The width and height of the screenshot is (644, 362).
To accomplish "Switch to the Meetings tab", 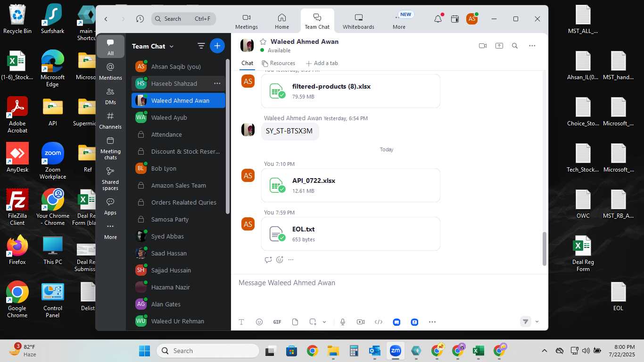I will tap(247, 22).
